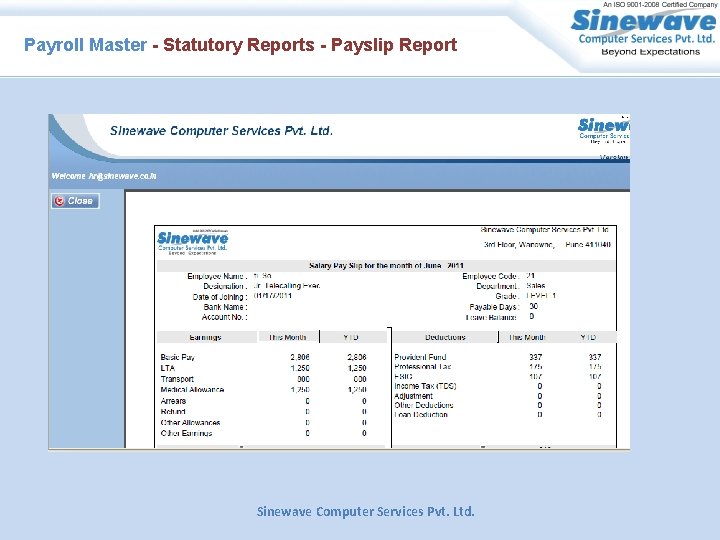Click the 'Provident Fund' deduction label
The image size is (720, 540).
[x=420, y=357]
